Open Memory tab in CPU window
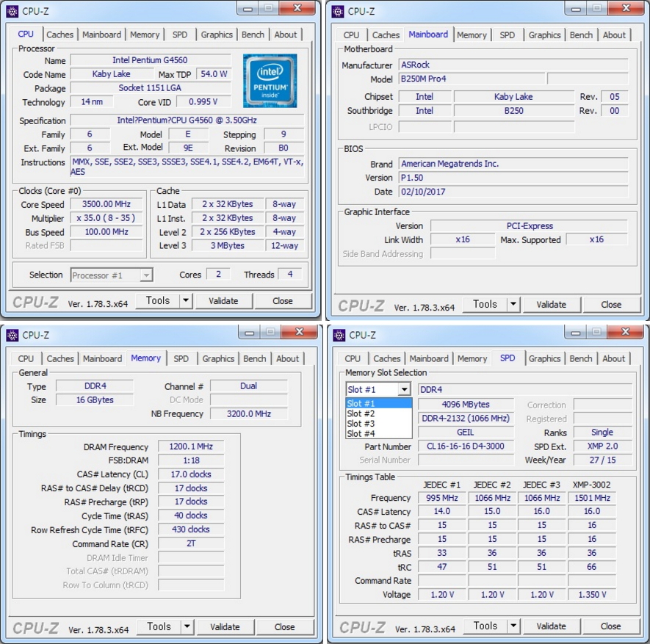The height and width of the screenshot is (644, 650). 145,35
